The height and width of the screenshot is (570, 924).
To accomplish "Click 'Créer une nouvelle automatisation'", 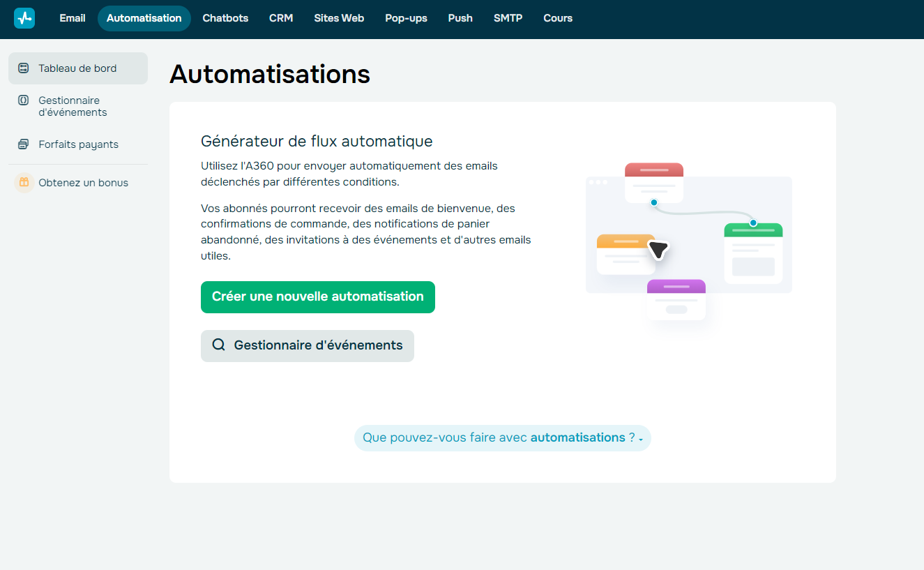I will click(317, 297).
